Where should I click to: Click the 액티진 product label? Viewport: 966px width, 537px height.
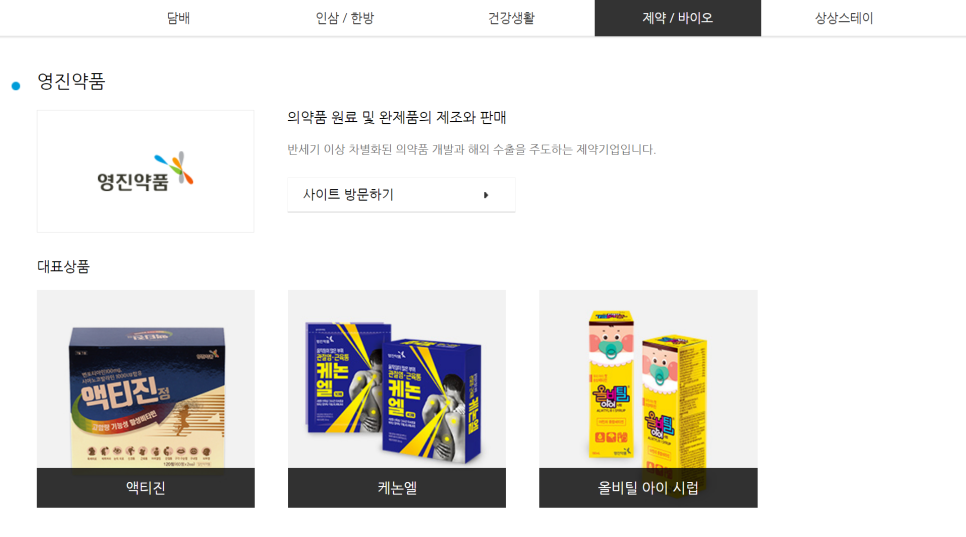coord(145,488)
